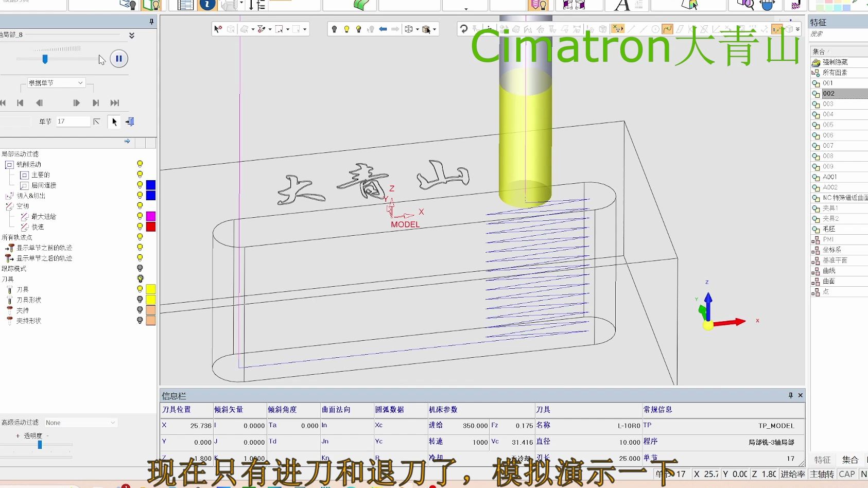Click the arrow pick tool beside block field
This screenshot has width=868, height=488.
click(114, 121)
